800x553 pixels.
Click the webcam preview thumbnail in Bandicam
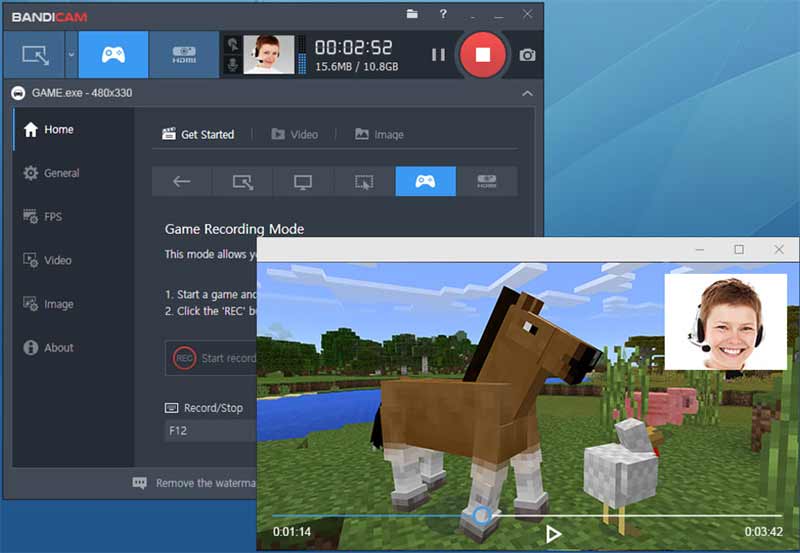[x=268, y=55]
